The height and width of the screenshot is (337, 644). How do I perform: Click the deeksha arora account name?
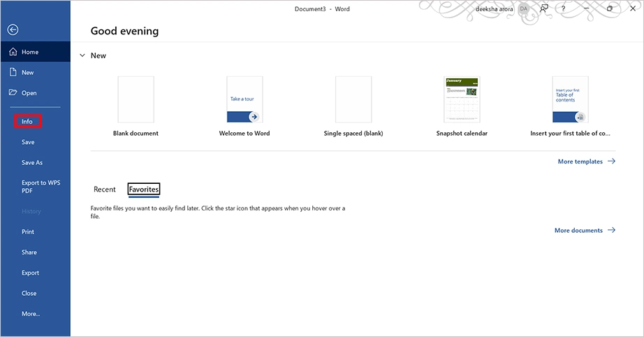[494, 9]
